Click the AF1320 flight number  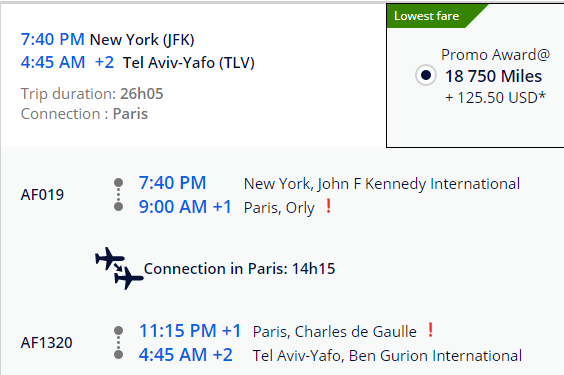coord(47,343)
